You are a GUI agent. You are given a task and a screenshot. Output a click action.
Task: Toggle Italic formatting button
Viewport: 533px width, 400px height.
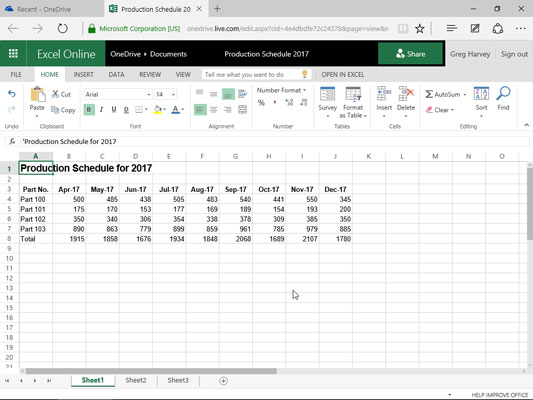click(101, 109)
